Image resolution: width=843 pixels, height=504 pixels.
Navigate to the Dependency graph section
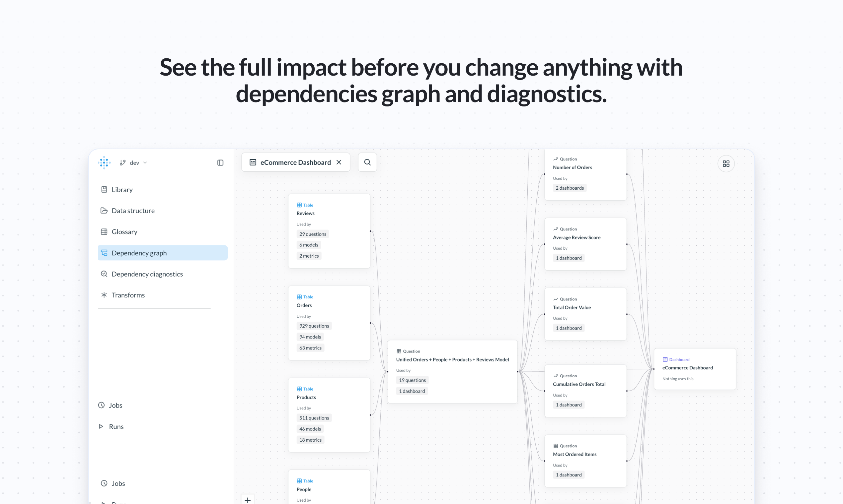click(139, 253)
